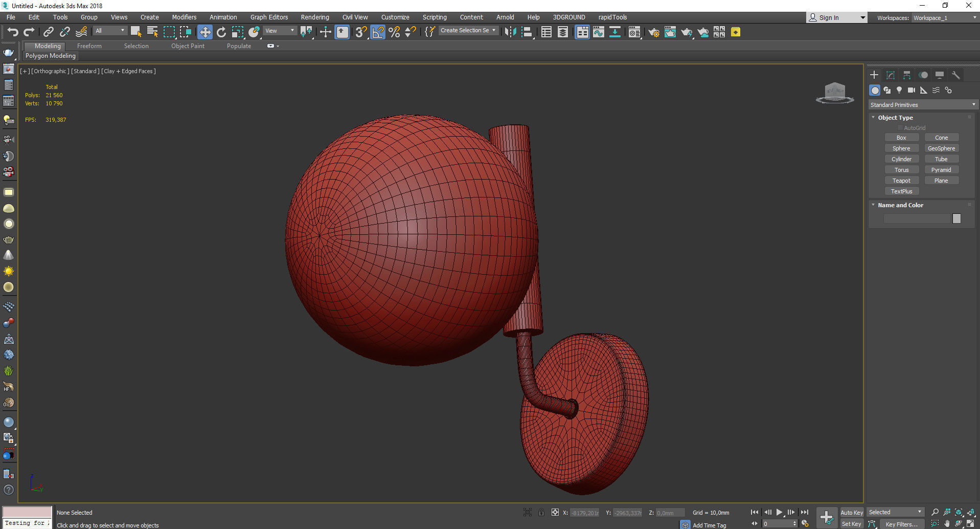This screenshot has height=529, width=980.
Task: Open the selection filter 'All' dropdown
Action: click(110, 31)
